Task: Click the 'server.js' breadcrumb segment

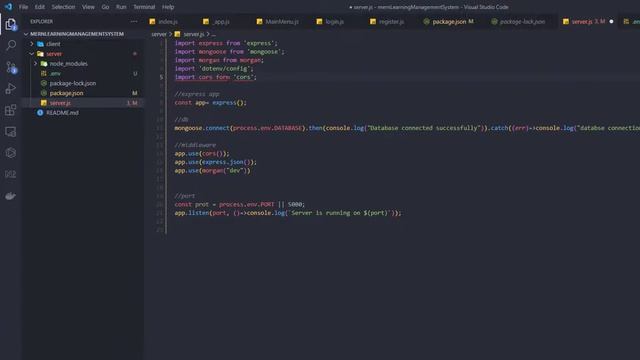Action: (x=194, y=34)
